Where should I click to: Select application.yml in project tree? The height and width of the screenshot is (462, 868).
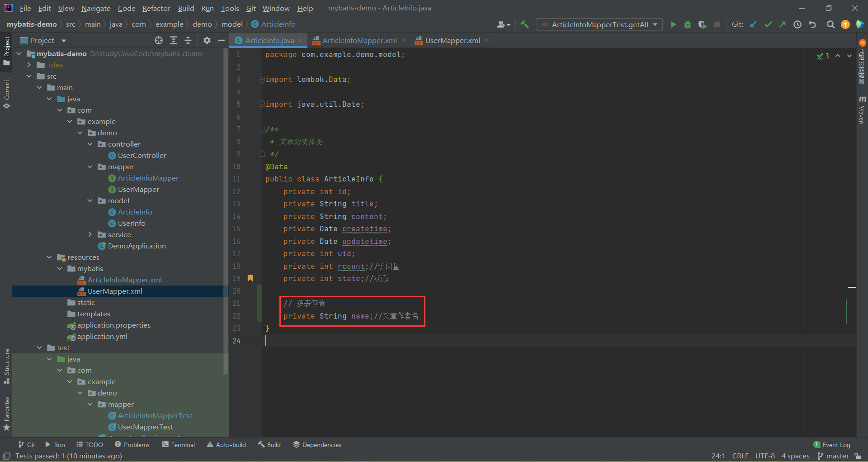(x=102, y=337)
